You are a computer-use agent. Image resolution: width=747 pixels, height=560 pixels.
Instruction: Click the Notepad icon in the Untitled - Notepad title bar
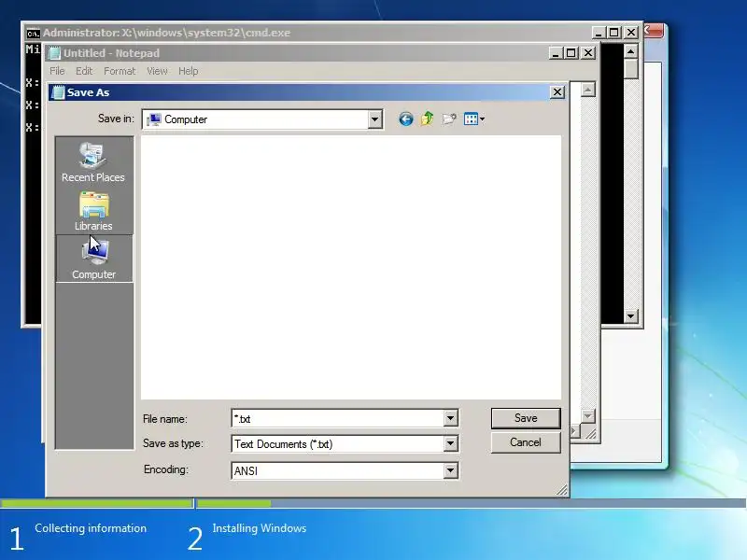(54, 53)
